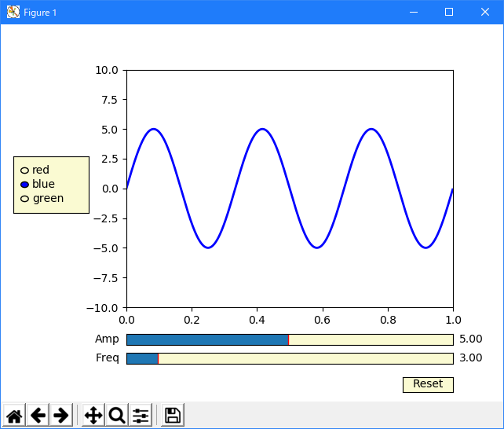Select the Zoom to rectangle magnifier
This screenshot has height=429, width=504.
tap(117, 415)
